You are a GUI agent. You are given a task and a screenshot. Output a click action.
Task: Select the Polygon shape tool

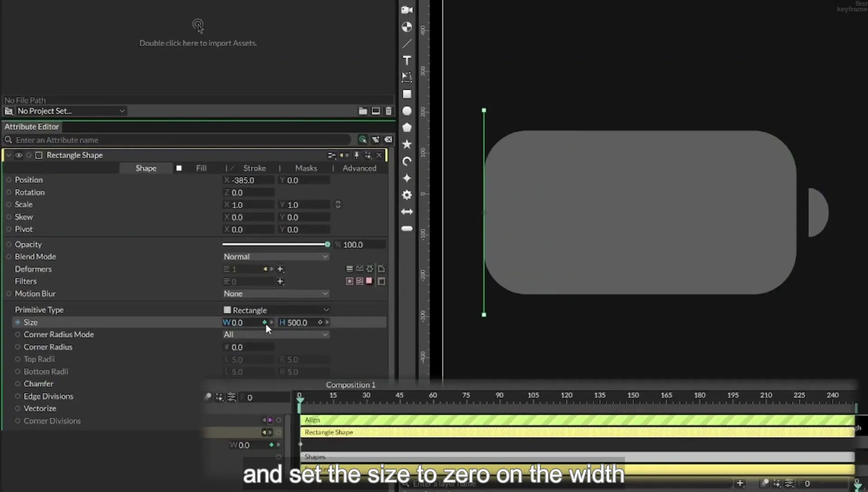click(x=407, y=128)
